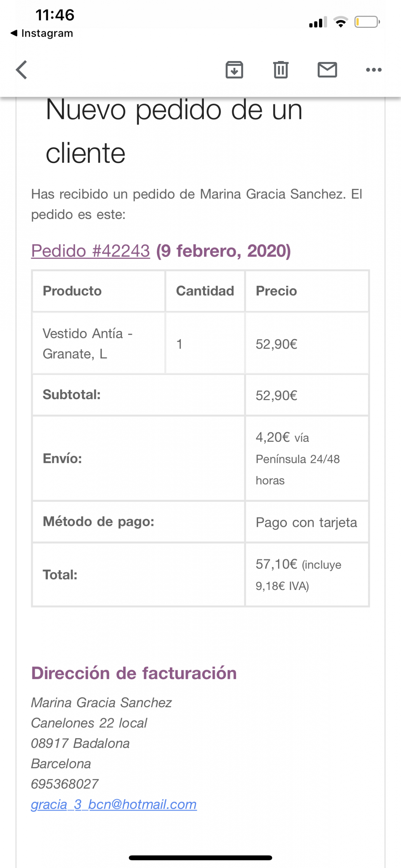401x868 pixels.
Task: Open the Pedido #42243 order link
Action: point(91,251)
